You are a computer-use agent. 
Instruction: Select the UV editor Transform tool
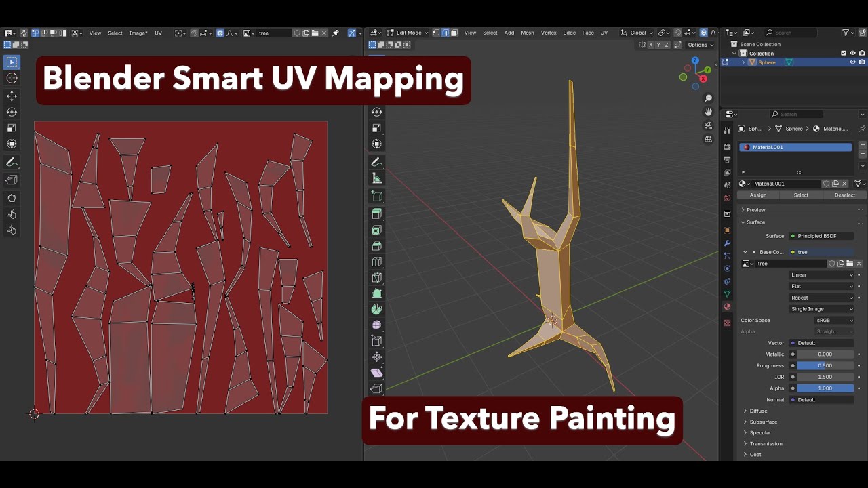click(x=12, y=144)
